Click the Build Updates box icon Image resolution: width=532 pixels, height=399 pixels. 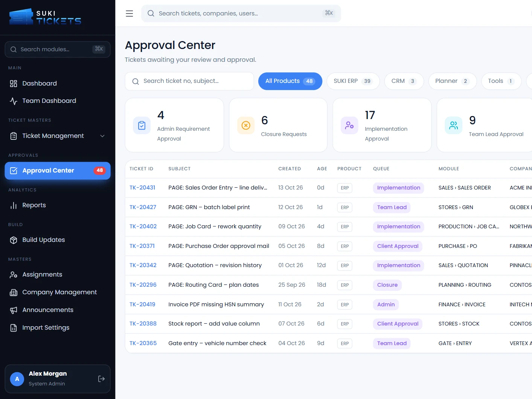click(x=14, y=240)
